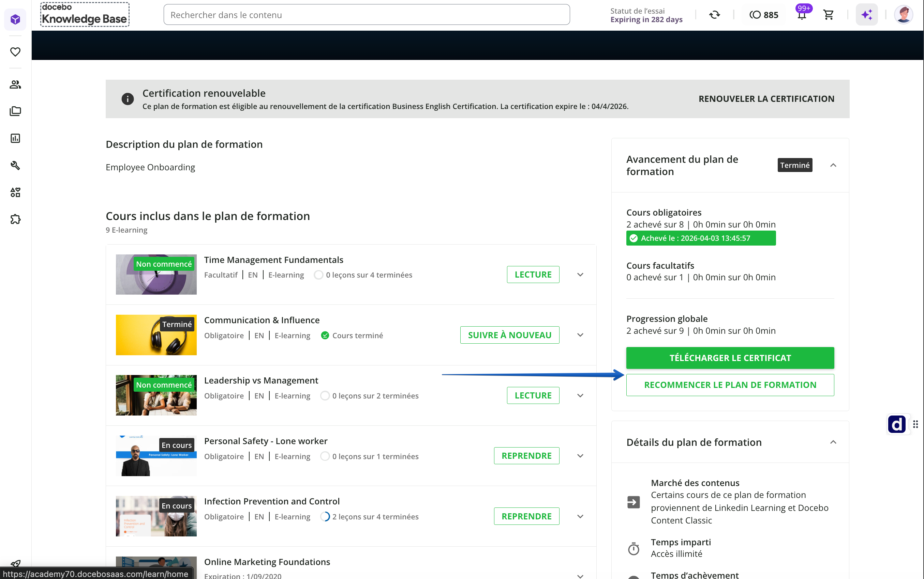
Task: Click the sync refresh icon in header
Action: (714, 15)
